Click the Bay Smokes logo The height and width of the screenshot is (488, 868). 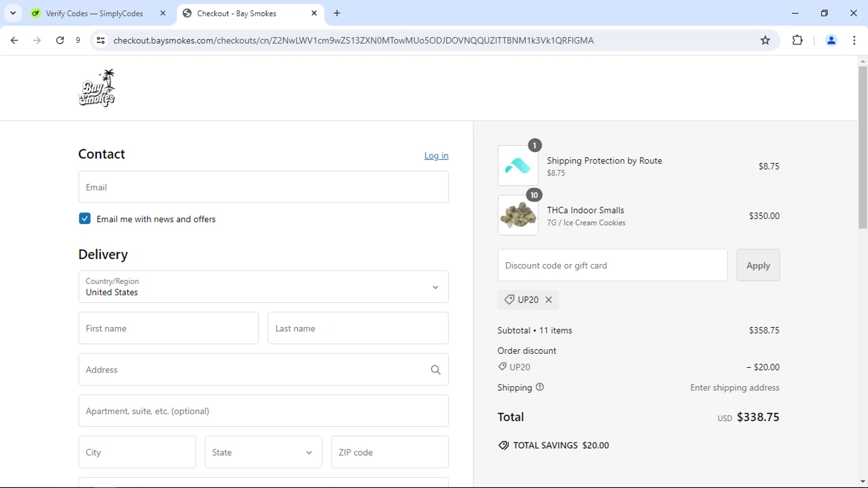[x=97, y=88]
